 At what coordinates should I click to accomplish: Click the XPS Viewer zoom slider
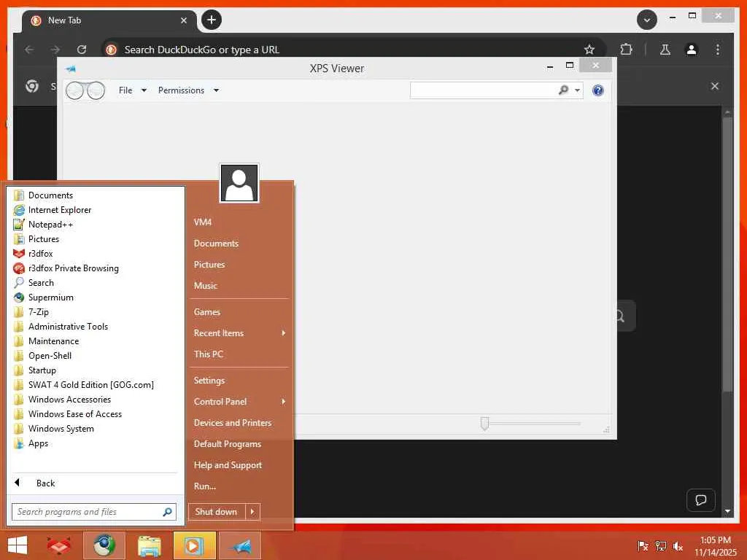(484, 424)
